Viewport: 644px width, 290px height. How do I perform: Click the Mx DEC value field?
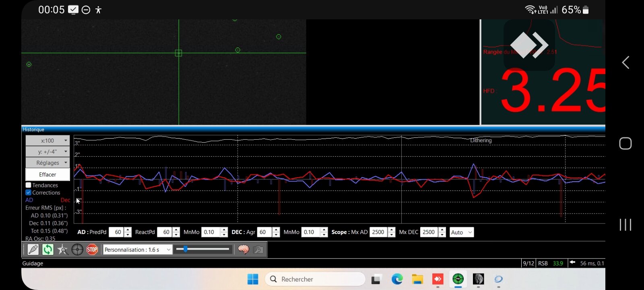(429, 232)
